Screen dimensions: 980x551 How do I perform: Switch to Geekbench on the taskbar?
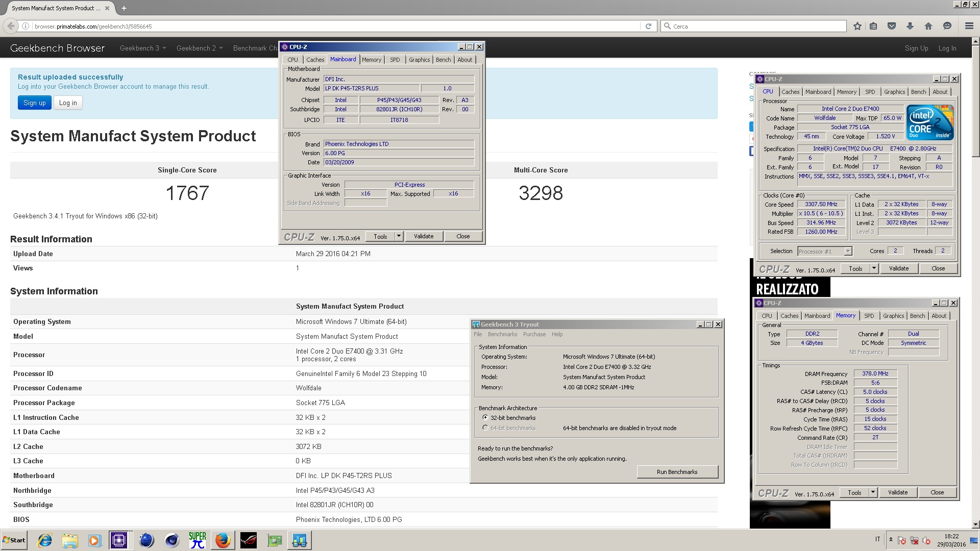click(x=300, y=540)
